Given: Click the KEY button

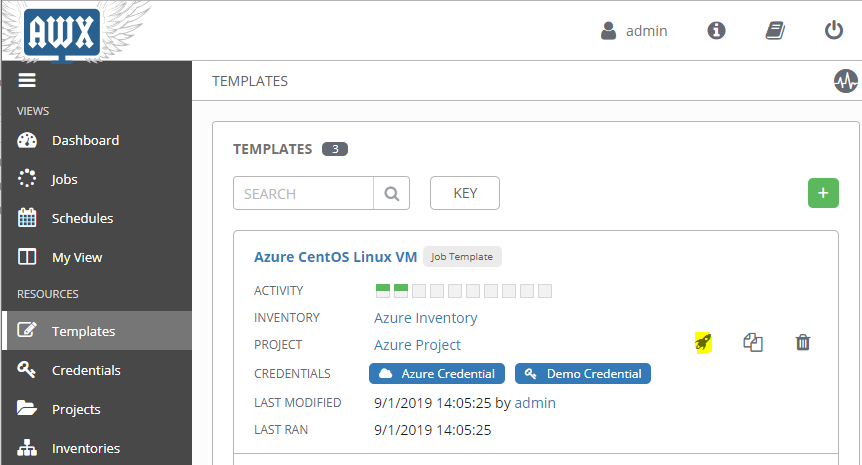Looking at the screenshot, I should coord(465,193).
